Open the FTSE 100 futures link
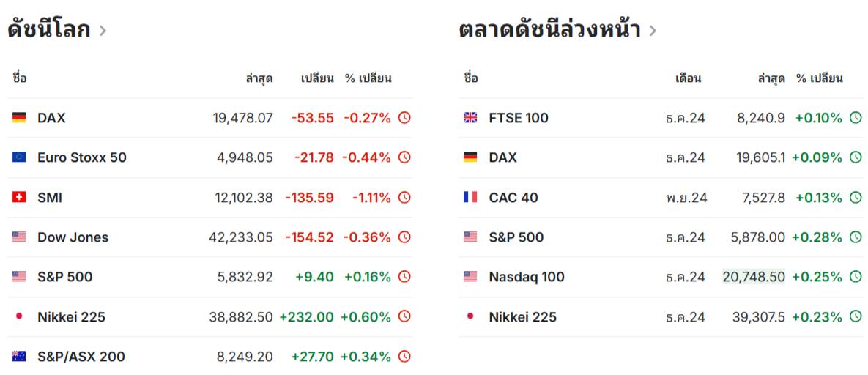The width and height of the screenshot is (868, 375). click(x=519, y=118)
